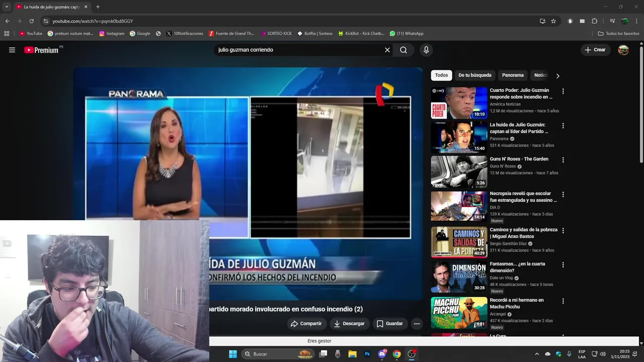This screenshot has width=644, height=362.
Task: Open La huida de Julio Guzmán thumbnail
Action: pos(459,137)
